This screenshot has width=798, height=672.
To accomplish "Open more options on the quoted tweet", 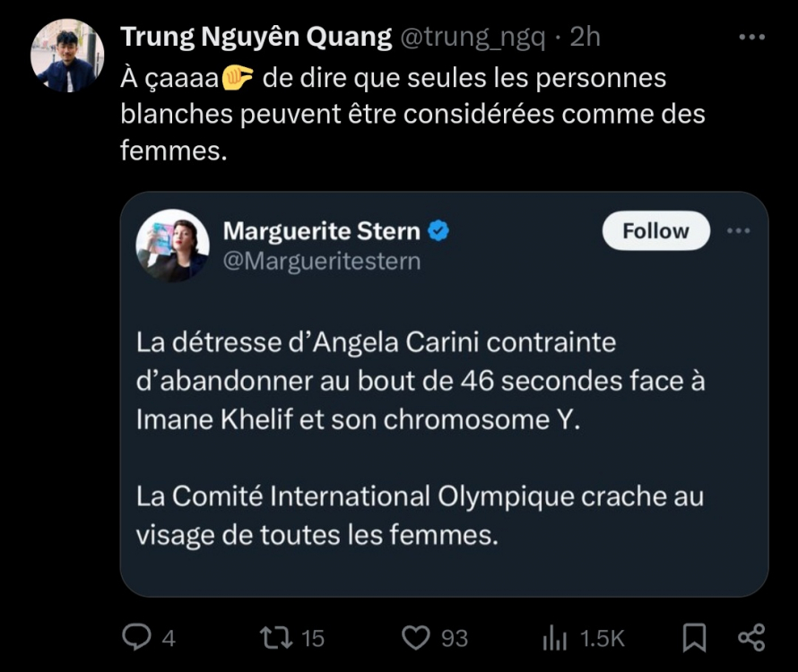I will pos(737,230).
